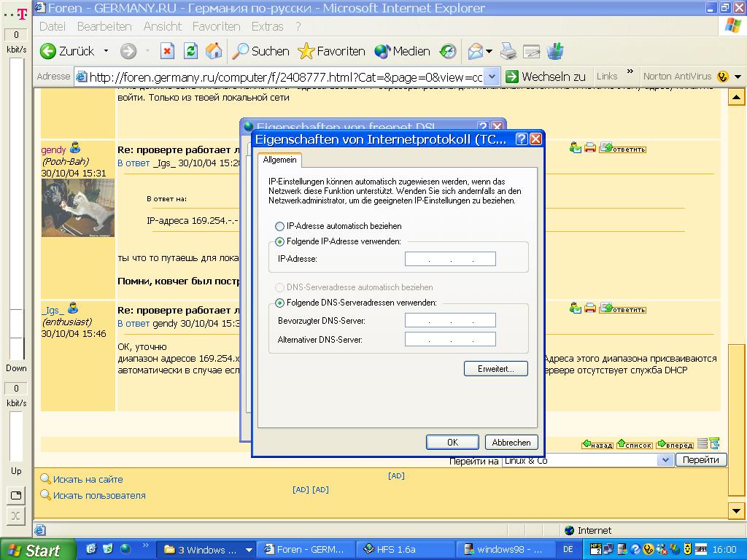Click the Alternativer DNS-Server field
This screenshot has width=747, height=560.
pyautogui.click(x=450, y=339)
